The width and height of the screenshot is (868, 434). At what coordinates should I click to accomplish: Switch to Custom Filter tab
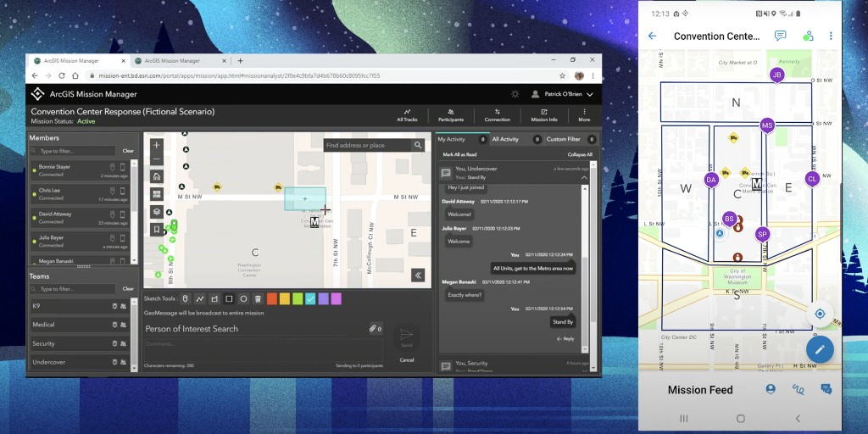point(570,139)
